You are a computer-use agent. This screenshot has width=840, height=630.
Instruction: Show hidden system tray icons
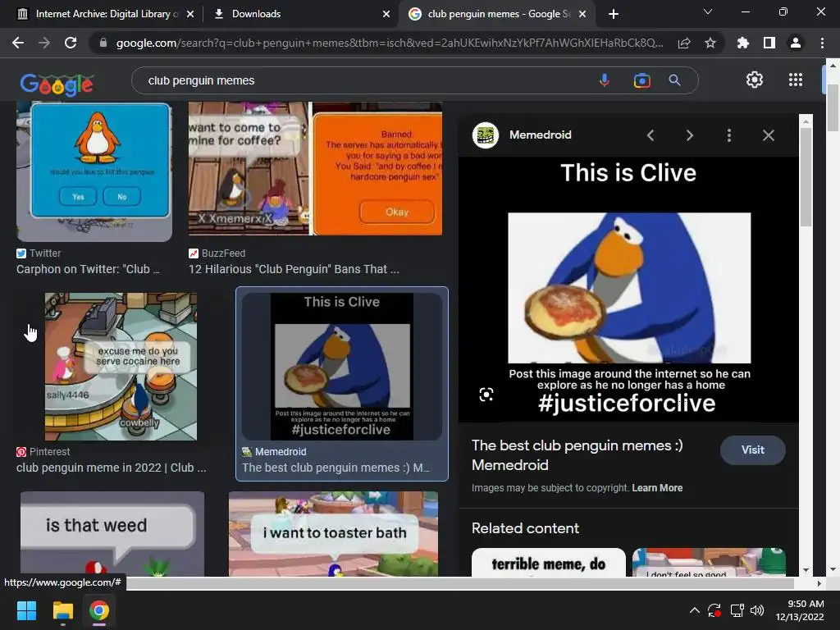(694, 610)
